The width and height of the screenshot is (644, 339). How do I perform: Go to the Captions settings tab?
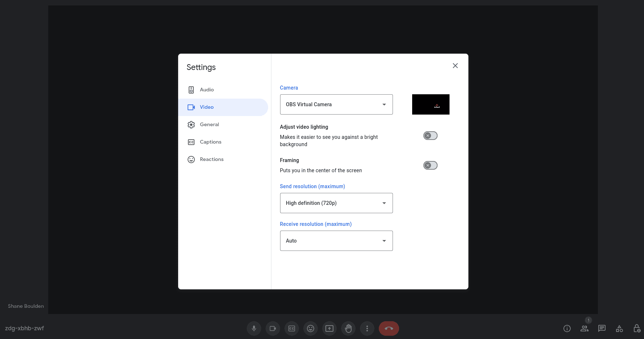pos(223,142)
